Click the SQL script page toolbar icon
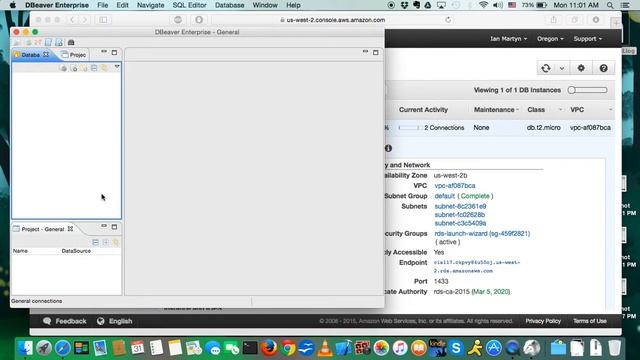The height and width of the screenshot is (360, 640). pos(48,42)
